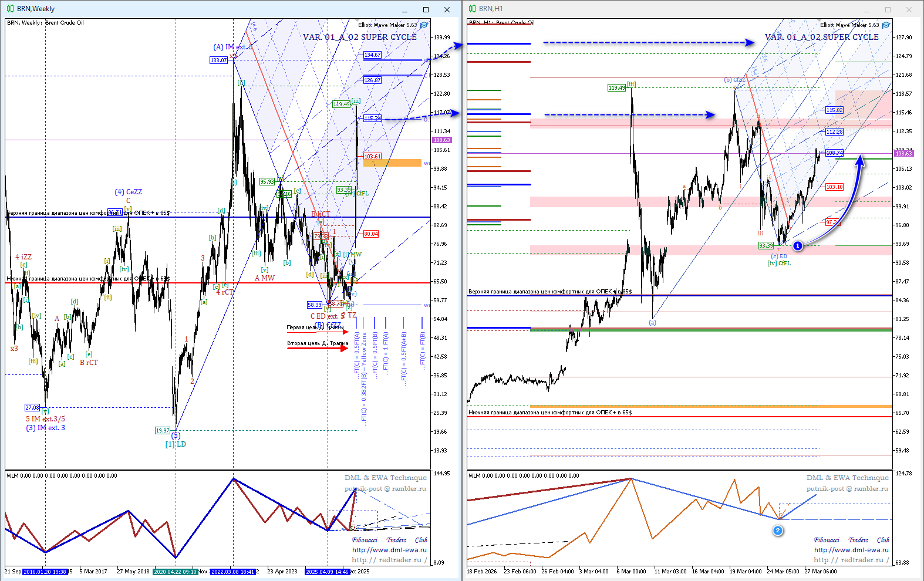The image size is (924, 581).
Task: Close the BRN,Weekly chart window
Action: 447,9
